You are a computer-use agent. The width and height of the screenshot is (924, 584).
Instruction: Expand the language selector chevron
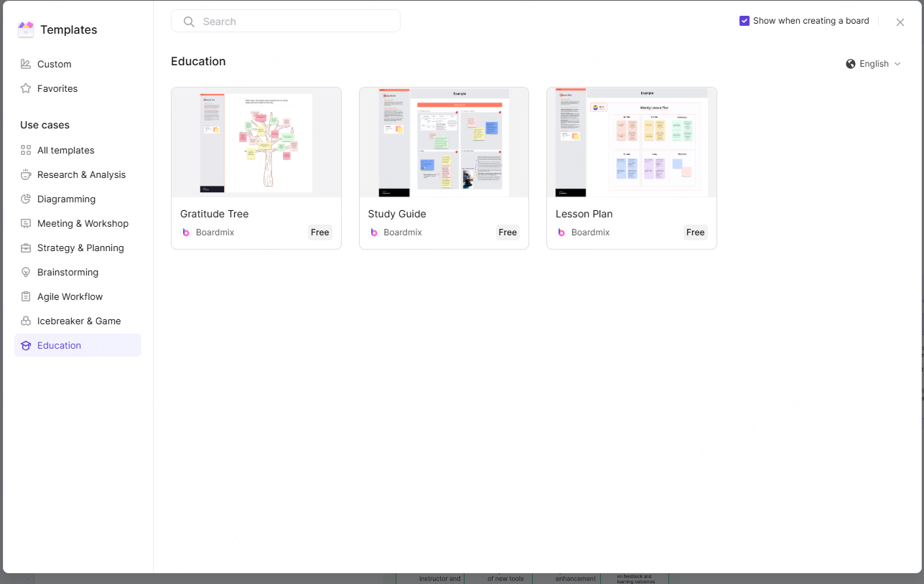tap(898, 63)
